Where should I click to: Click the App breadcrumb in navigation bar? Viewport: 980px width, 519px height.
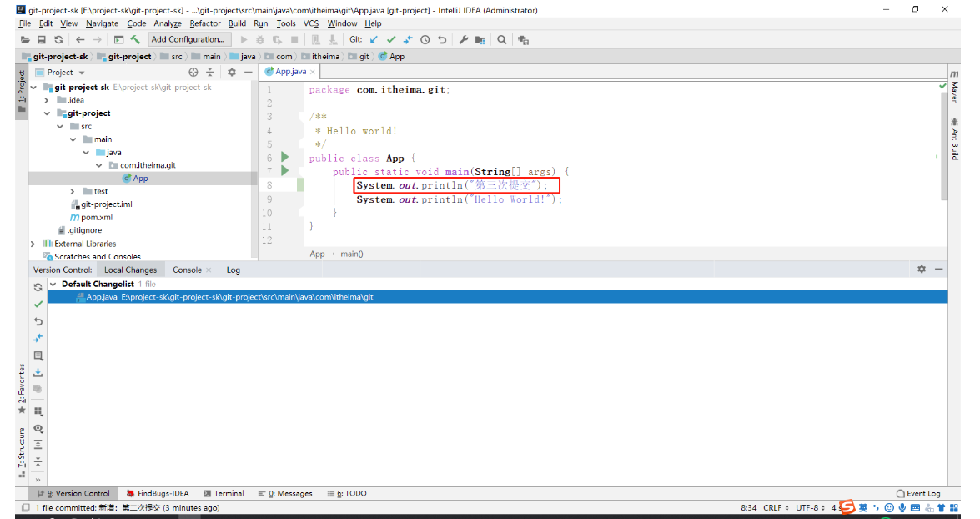tap(391, 56)
